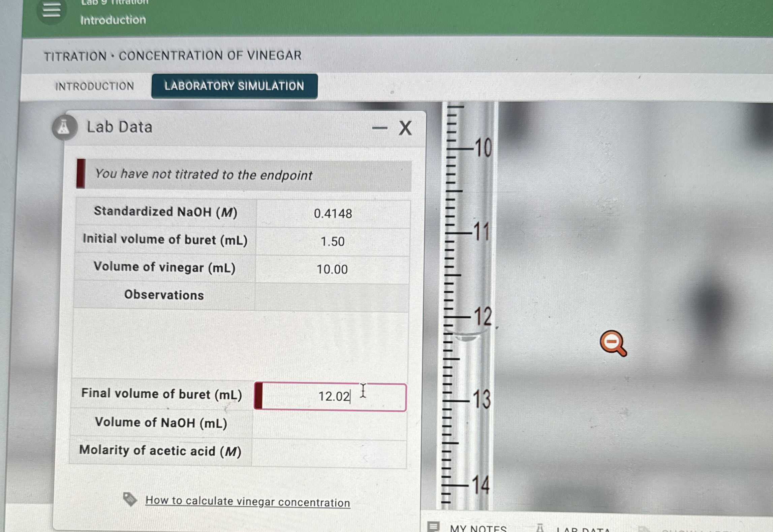Click the bottom Lab Data flask icon

540,528
